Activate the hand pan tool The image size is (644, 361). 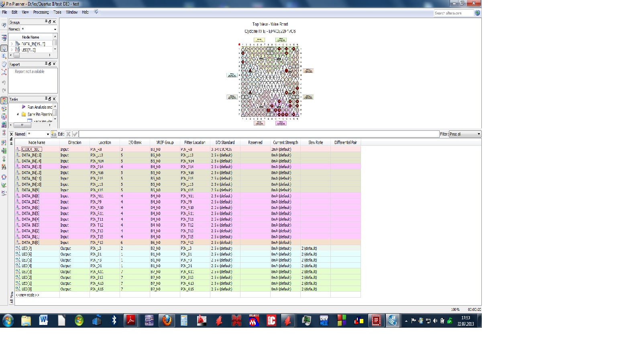(4, 64)
